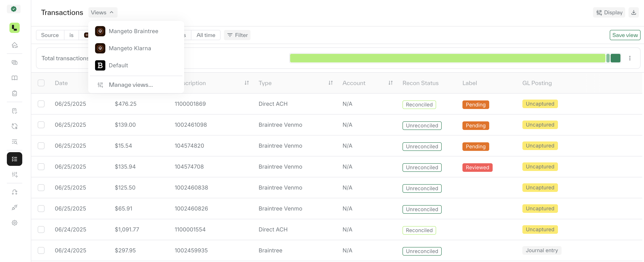Change the 'is' filter operator

pos(72,35)
